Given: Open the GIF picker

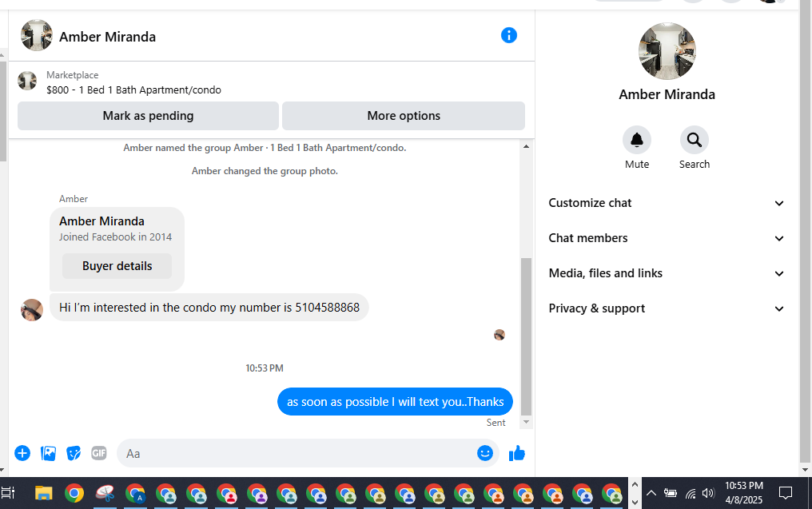Looking at the screenshot, I should coord(99,453).
